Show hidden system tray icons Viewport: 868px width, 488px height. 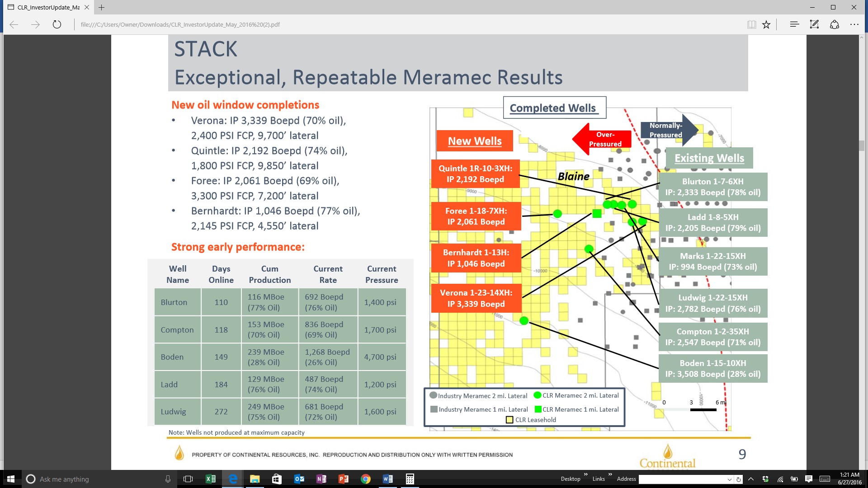point(751,479)
